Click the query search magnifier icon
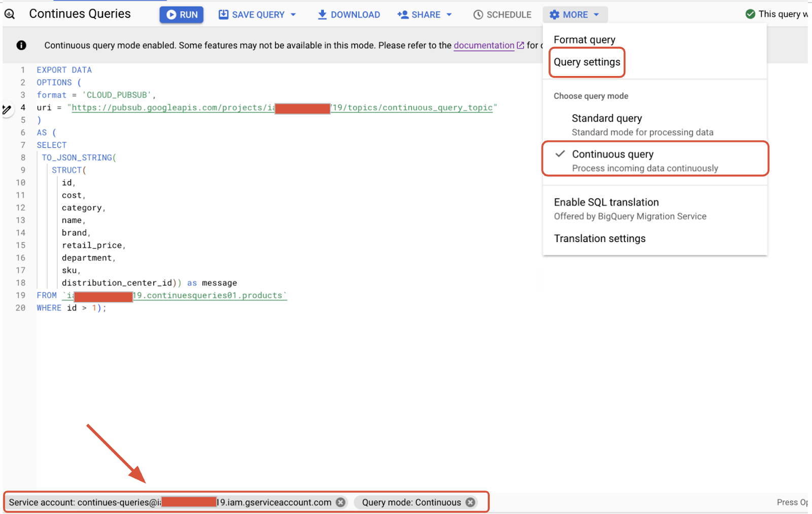The width and height of the screenshot is (812, 514). (10, 14)
